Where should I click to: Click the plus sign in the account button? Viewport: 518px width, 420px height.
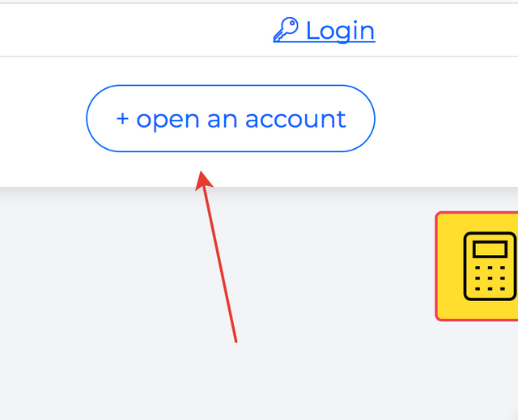122,119
